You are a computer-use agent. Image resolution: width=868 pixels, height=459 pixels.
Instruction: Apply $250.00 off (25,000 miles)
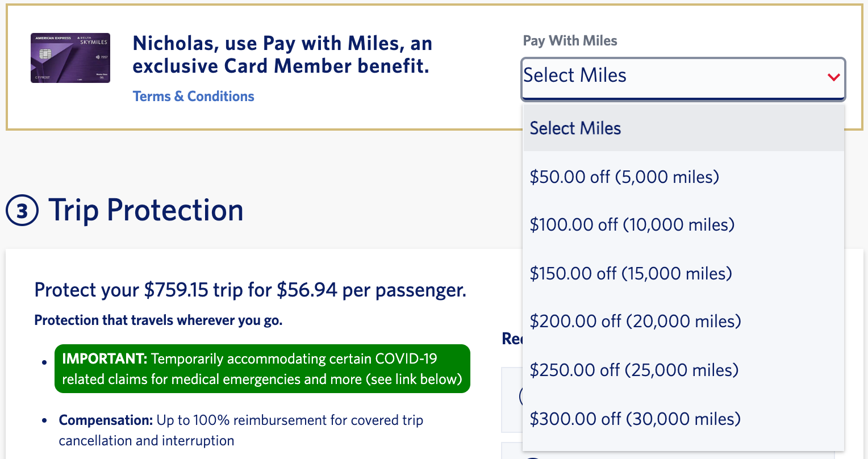tap(634, 370)
